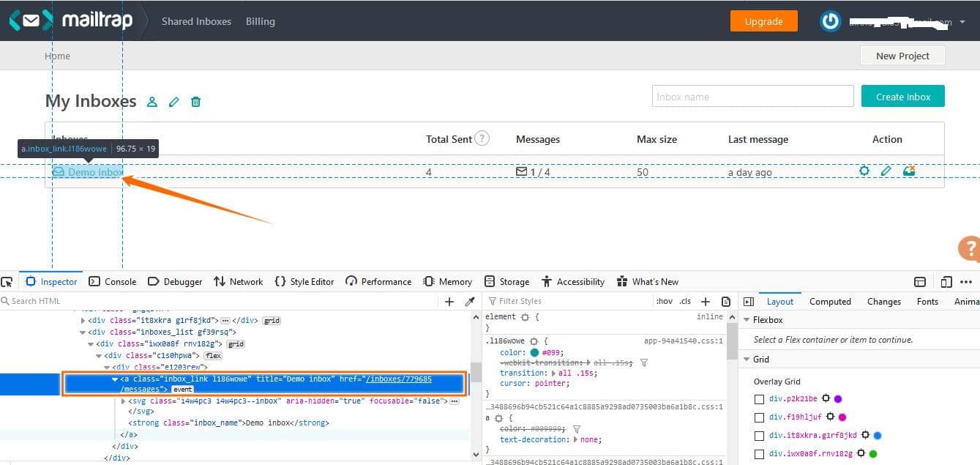This screenshot has width=980, height=465.
Task: Enable overlay grid for div.it8xkra.g1rf8jkd
Action: [759, 436]
